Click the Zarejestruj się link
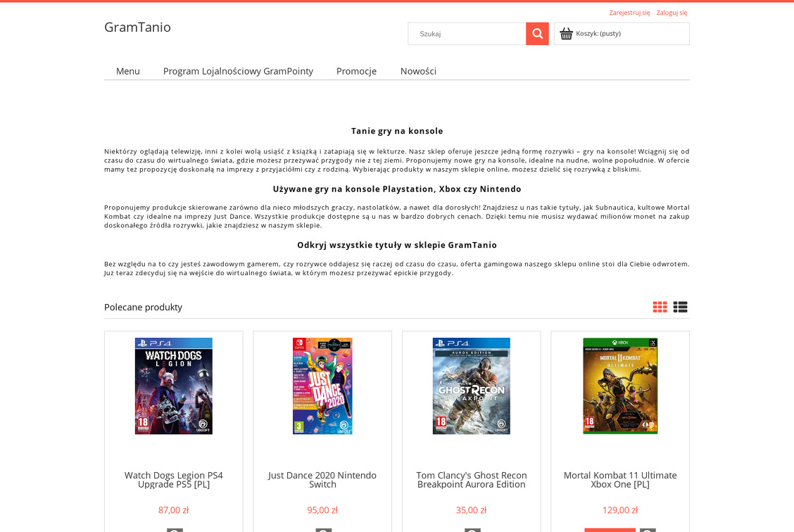794x532 pixels. point(629,13)
